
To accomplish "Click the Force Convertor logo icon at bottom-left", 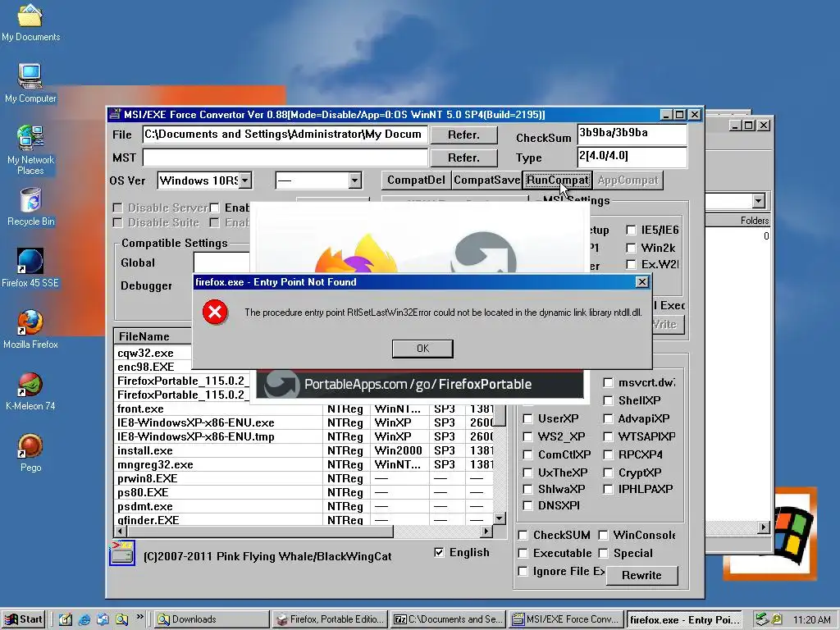I will tap(121, 554).
